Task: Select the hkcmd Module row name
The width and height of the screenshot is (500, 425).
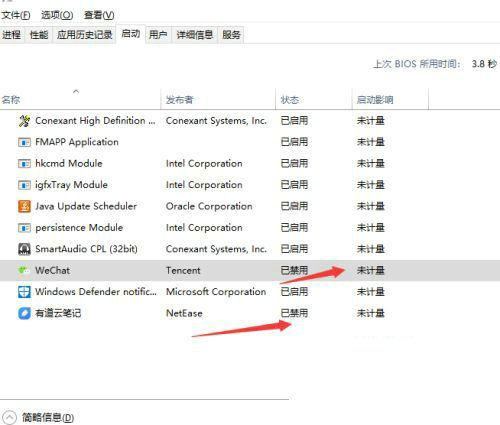Action: click(69, 163)
